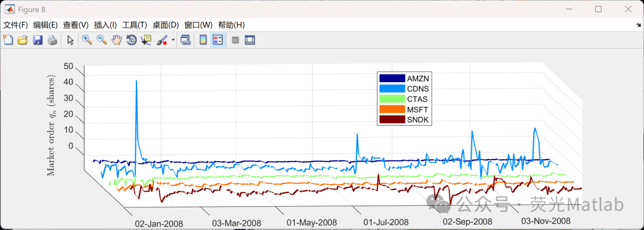The image size is (644, 230).
Task: Select the SNDK legend label
Action: 417,120
